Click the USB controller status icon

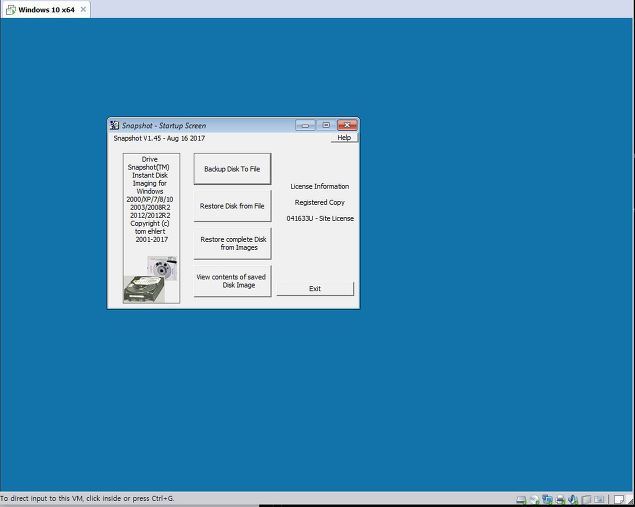coord(586,500)
